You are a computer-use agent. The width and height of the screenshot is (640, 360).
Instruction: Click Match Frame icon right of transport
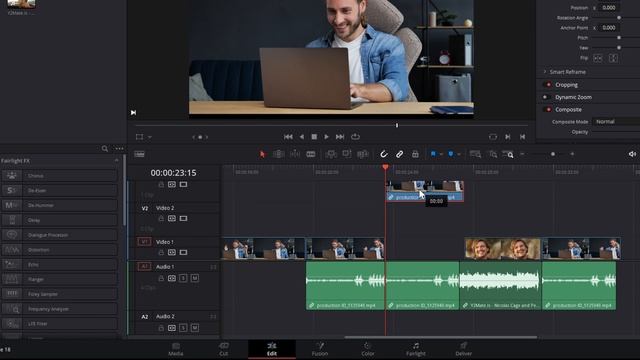[493, 137]
